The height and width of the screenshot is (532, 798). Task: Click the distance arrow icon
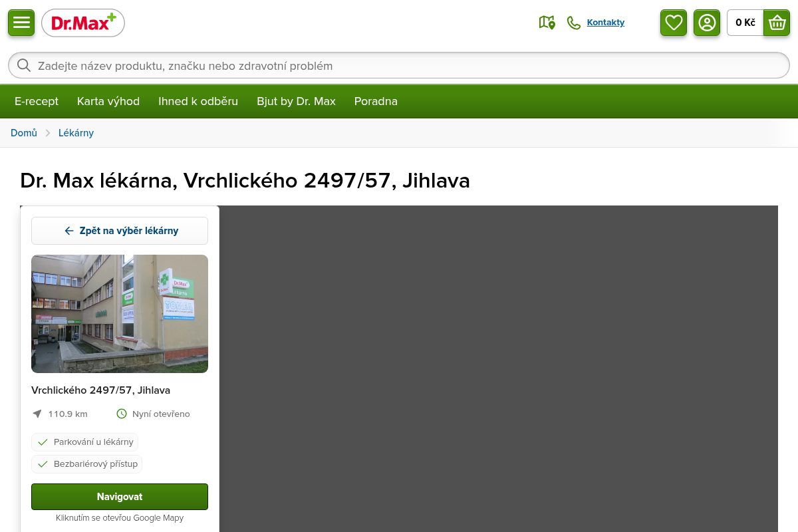[x=37, y=414]
